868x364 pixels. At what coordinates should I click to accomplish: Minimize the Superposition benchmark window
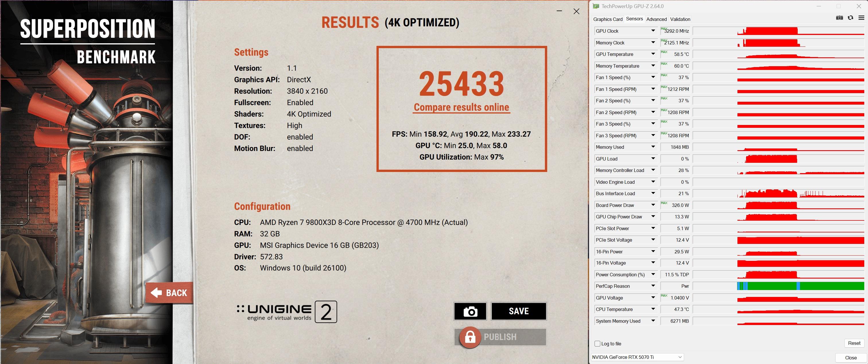[559, 11]
